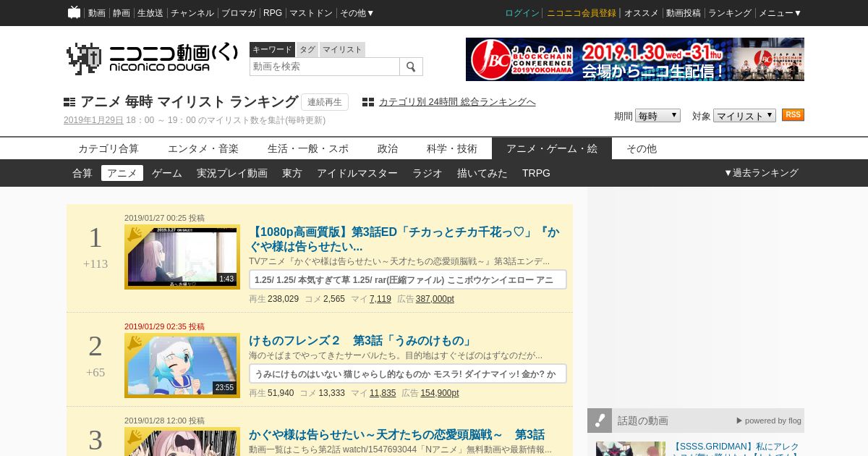868x456 pixels.
Task: Select the ラジオ subcategory
Action: pyautogui.click(x=427, y=173)
